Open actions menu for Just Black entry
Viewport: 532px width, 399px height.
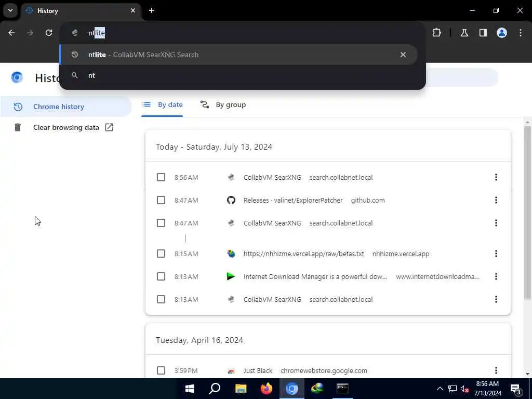(x=496, y=370)
